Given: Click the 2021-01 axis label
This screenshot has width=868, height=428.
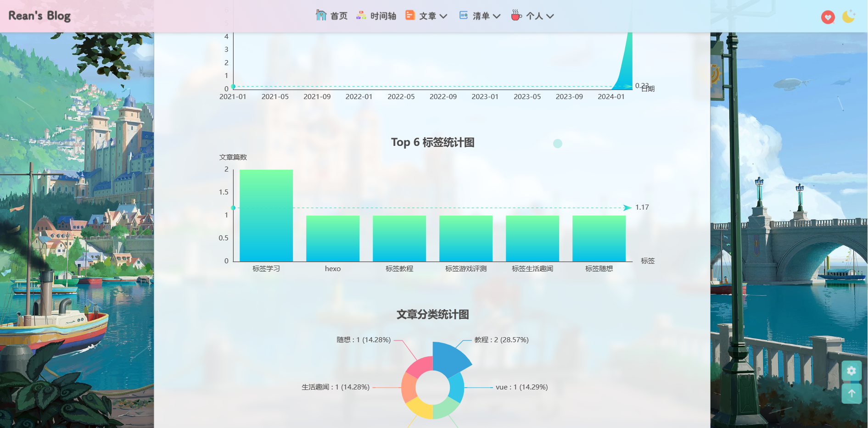Looking at the screenshot, I should (x=233, y=97).
